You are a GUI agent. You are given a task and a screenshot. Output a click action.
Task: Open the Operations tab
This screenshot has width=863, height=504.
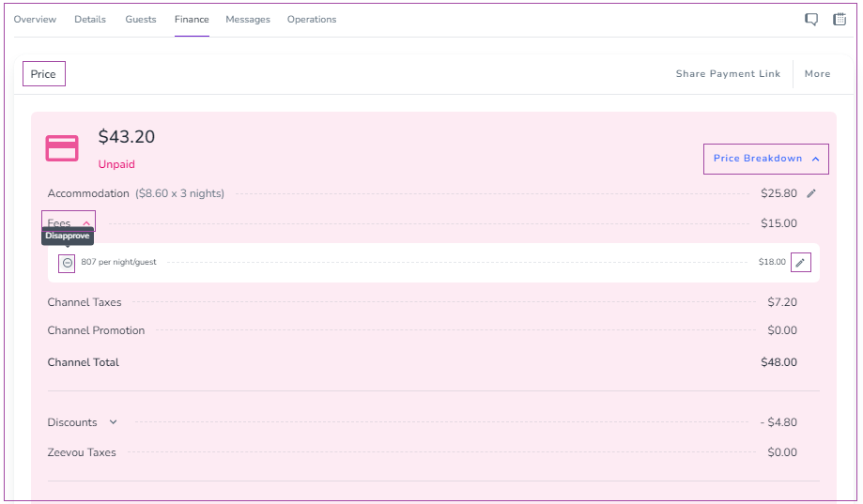312,20
